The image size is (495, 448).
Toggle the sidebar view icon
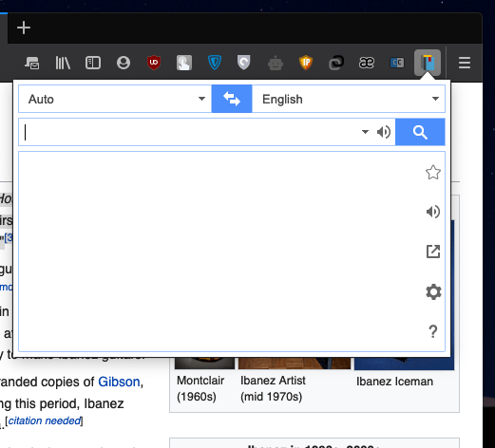pos(93,63)
